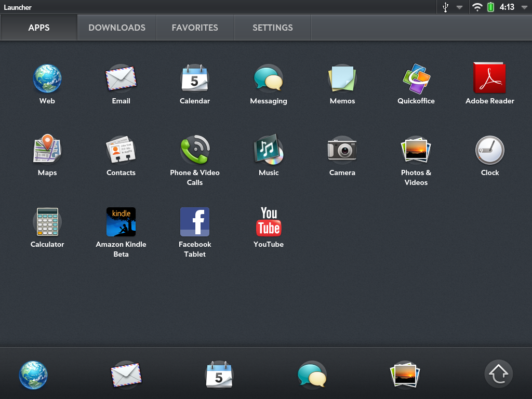Open Memos sticky notes app
This screenshot has height=399, width=532.
point(342,78)
